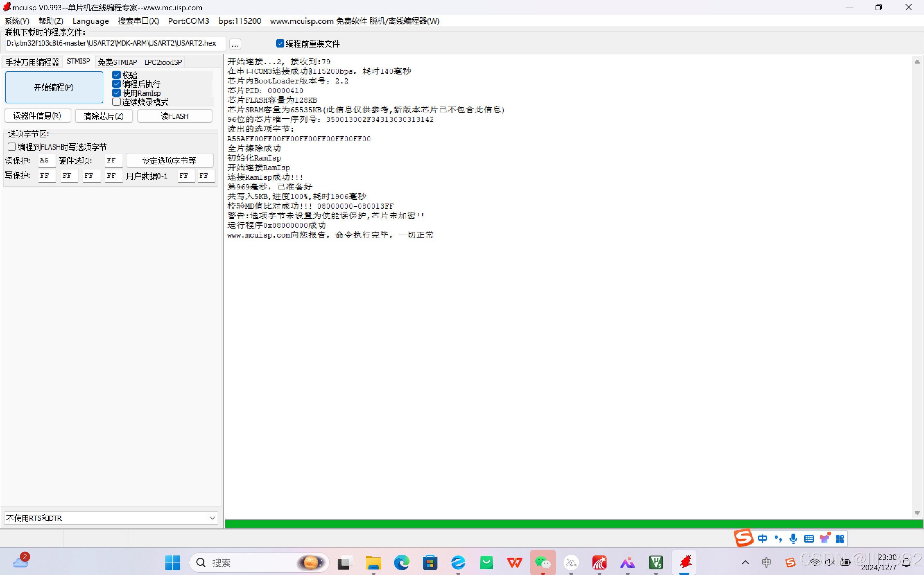This screenshot has width=924, height=575.
Task: Enable 连续烧录模式 continuous burning mode
Action: click(116, 102)
